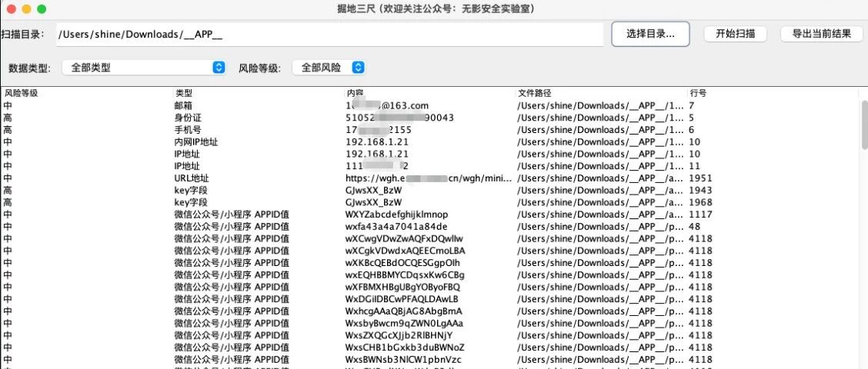
Task: Select the wXKBcQEBdOCQESGgpOlh value
Action: [x=402, y=264]
